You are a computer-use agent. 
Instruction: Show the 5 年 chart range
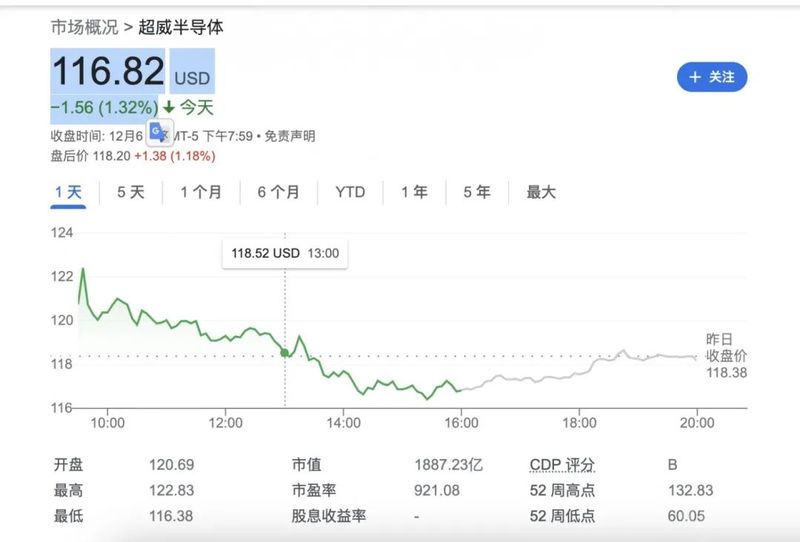[477, 192]
